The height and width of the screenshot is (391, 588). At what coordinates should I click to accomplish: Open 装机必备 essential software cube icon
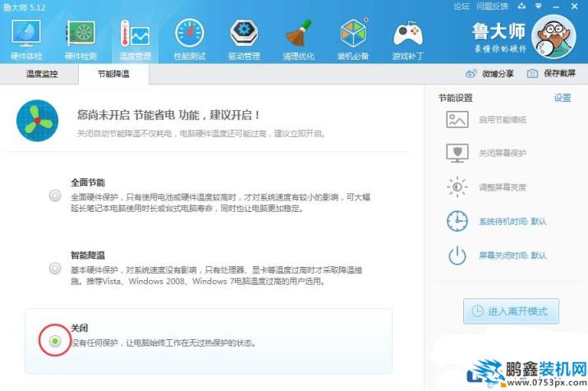pos(353,37)
